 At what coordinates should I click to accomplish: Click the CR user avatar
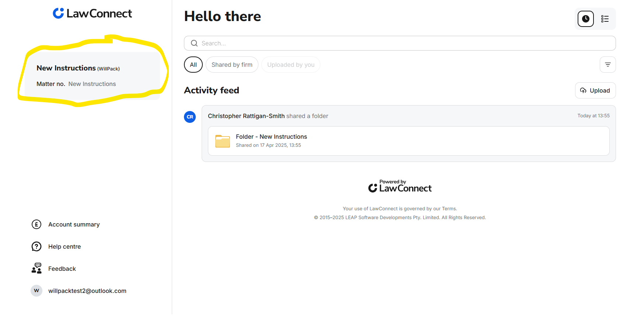pos(190,117)
